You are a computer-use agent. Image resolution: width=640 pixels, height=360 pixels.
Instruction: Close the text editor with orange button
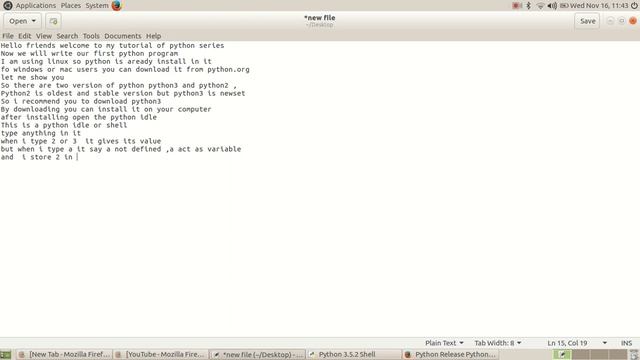[633, 21]
